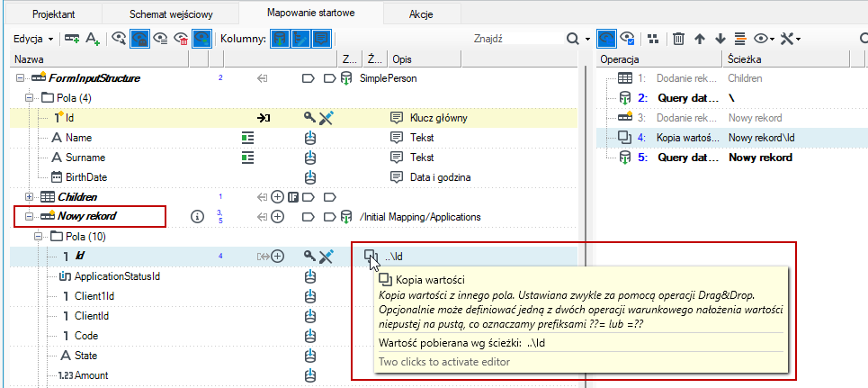The width and height of the screenshot is (868, 388).
Task: Open the search options dropdown arrow
Action: coord(586,39)
